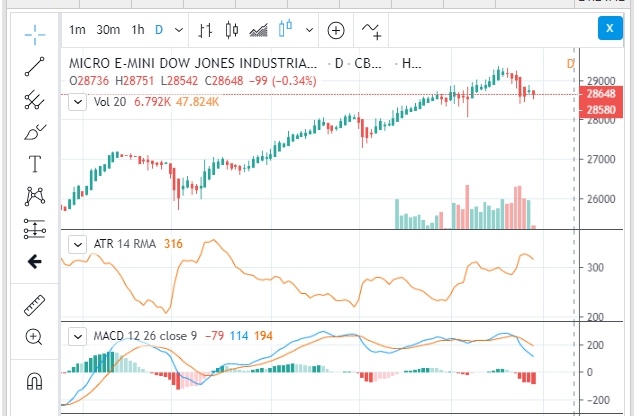This screenshot has height=416, width=634.
Task: Toggle magnet mode
Action: tap(35, 380)
